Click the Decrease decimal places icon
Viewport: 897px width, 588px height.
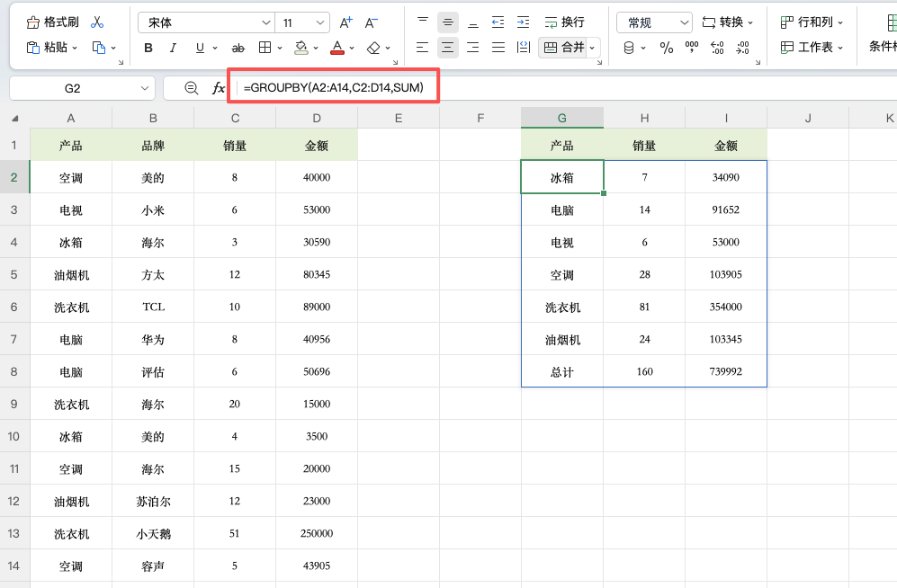[x=742, y=48]
